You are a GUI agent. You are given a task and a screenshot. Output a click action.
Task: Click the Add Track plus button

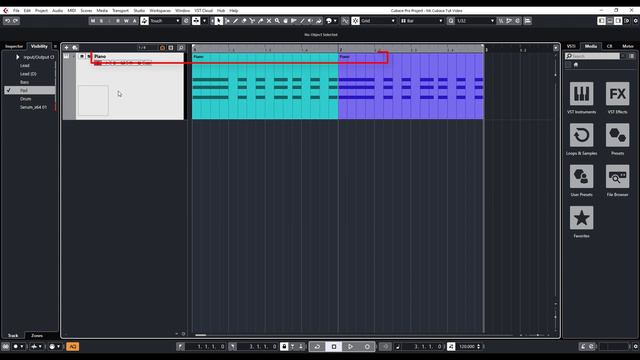(x=66, y=48)
